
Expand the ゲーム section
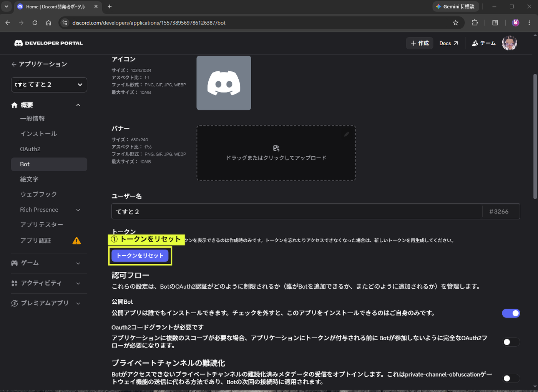[x=78, y=263]
